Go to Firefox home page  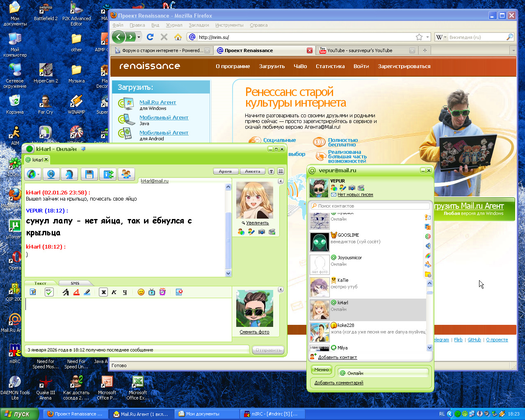click(178, 37)
